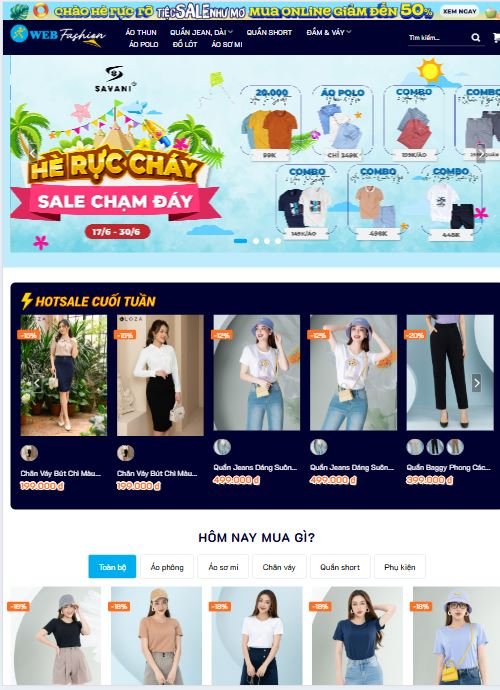Click the Xem Ngay button
This screenshot has height=690, width=500.
460,11
